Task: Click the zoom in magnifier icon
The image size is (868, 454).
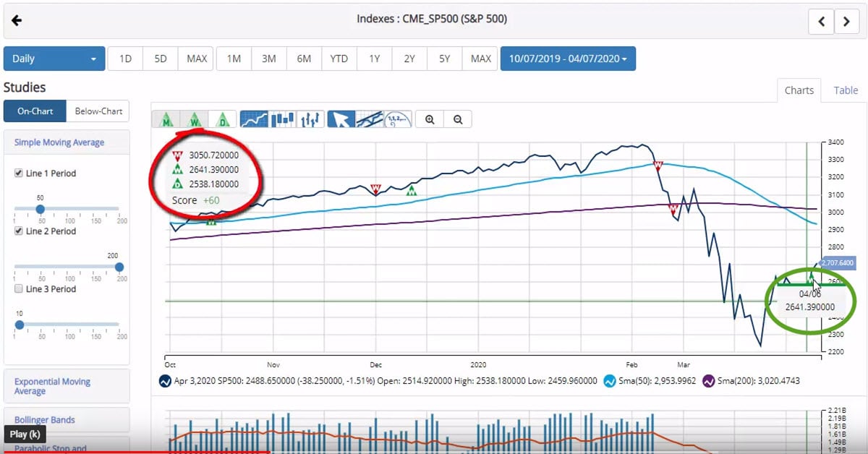Action: tap(429, 119)
